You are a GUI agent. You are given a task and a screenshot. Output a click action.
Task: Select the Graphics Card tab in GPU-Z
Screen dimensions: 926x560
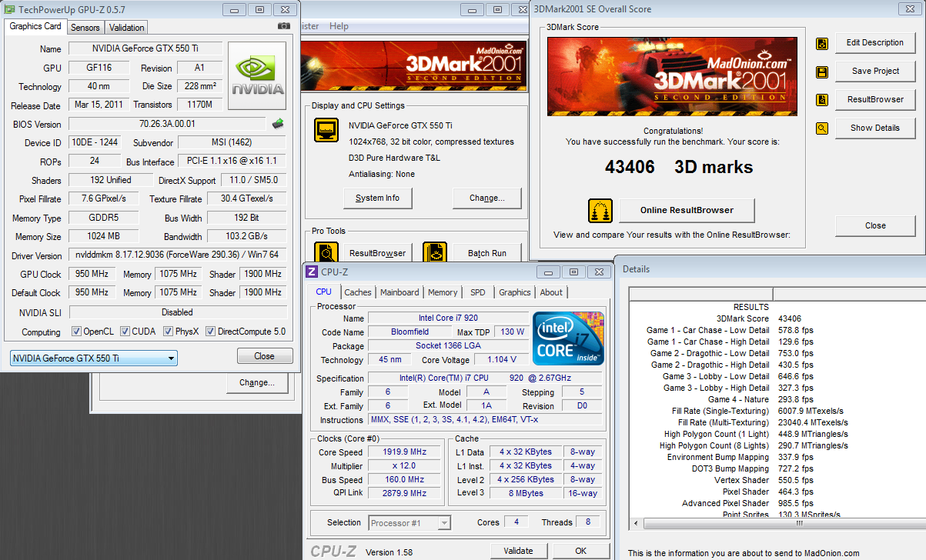(35, 26)
